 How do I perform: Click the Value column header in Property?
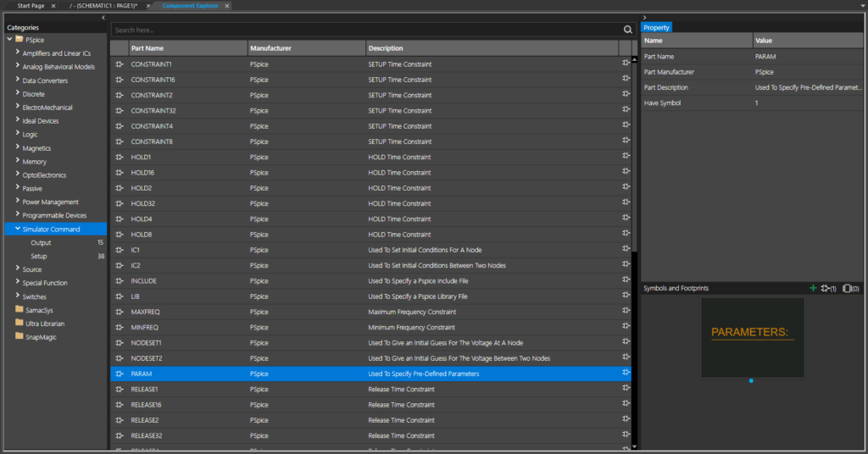pos(808,41)
